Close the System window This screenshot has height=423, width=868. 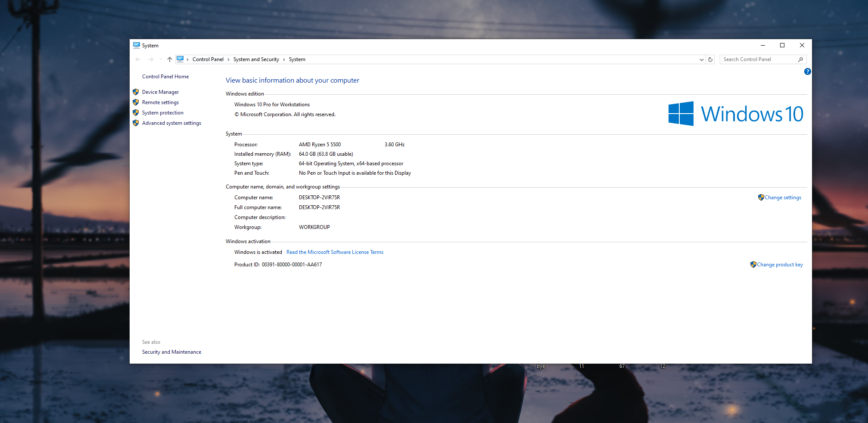pyautogui.click(x=802, y=45)
